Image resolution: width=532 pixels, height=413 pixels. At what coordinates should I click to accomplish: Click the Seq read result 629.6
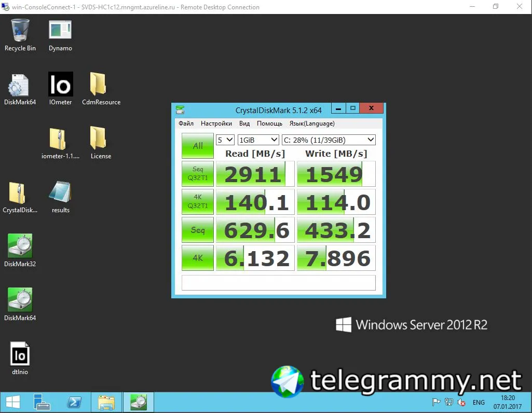pos(255,230)
